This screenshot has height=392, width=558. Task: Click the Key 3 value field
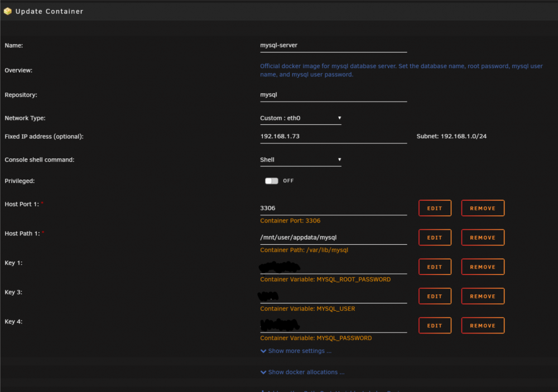click(334, 296)
